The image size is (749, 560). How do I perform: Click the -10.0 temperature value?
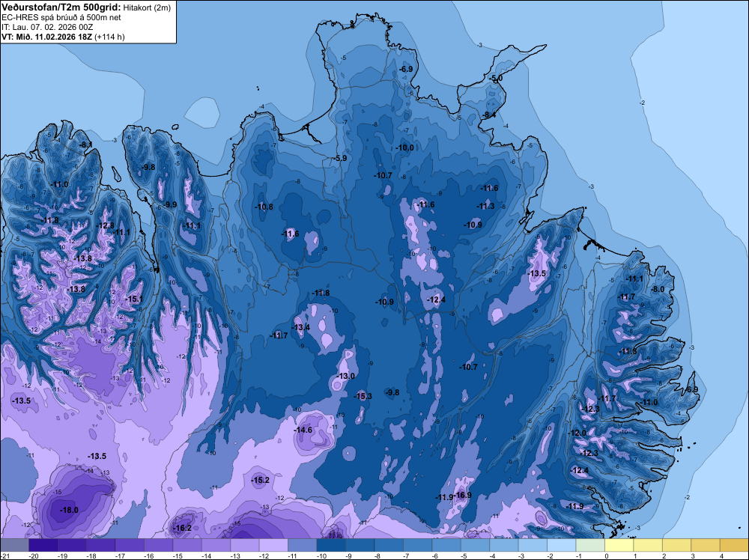coord(405,148)
